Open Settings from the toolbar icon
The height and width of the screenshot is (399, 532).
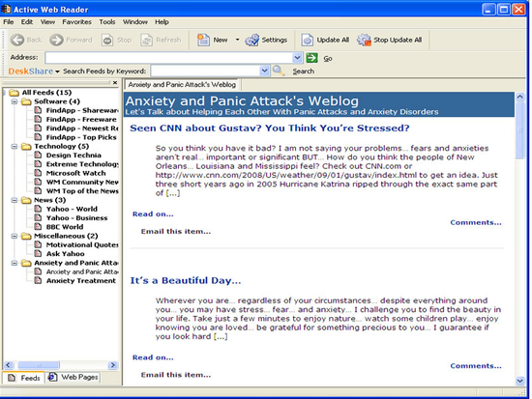pos(252,40)
